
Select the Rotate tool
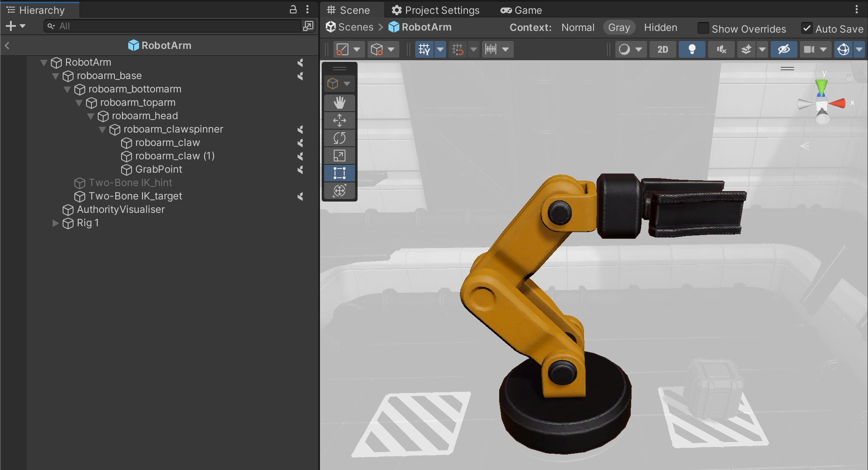pos(339,138)
